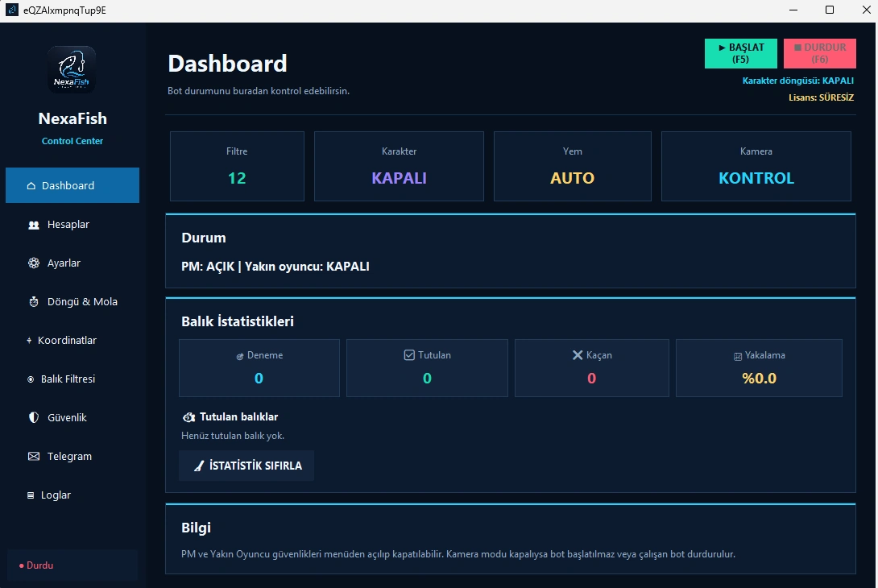
Task: Click the Güvenlik shield icon
Action: [x=34, y=418]
